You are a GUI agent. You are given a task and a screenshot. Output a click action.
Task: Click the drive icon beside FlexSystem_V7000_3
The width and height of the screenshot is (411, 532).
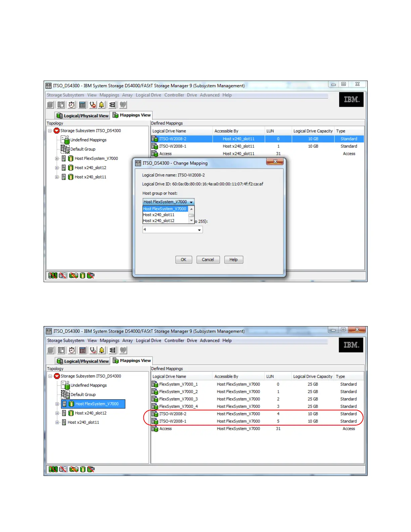(x=155, y=399)
